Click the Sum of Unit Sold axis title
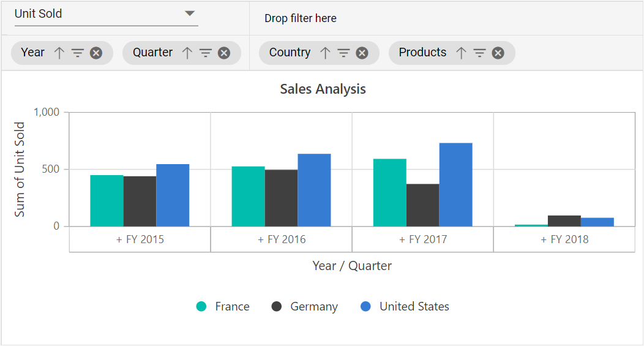Screen dimensions: 644x346 point(20,169)
